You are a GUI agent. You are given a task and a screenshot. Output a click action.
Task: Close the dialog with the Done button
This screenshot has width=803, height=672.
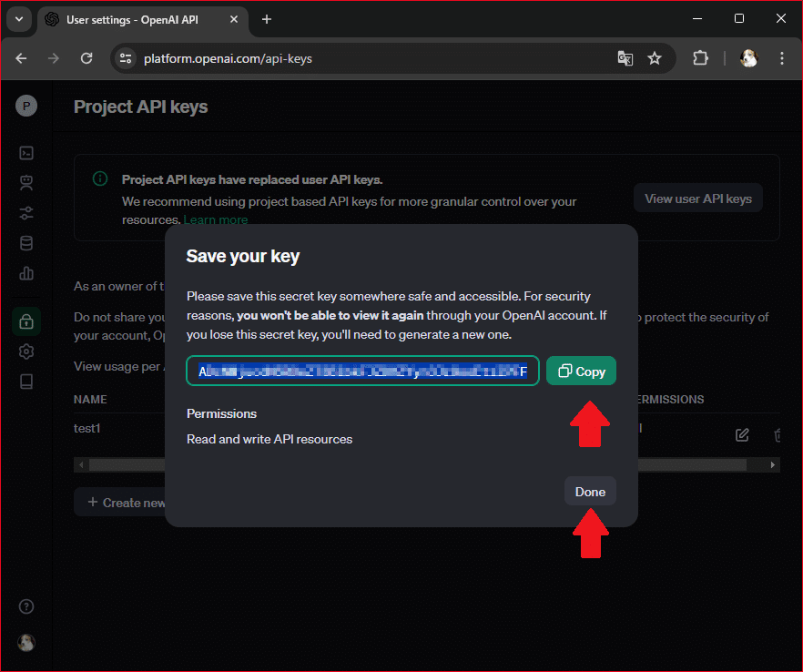click(x=590, y=492)
